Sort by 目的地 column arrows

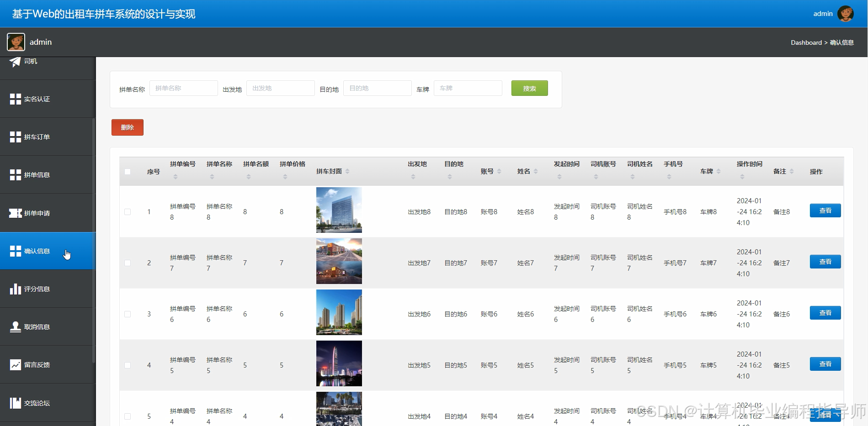450,177
